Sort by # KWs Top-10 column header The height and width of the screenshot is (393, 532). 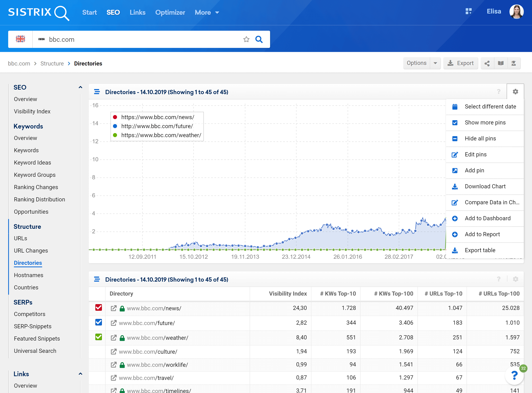[338, 294]
